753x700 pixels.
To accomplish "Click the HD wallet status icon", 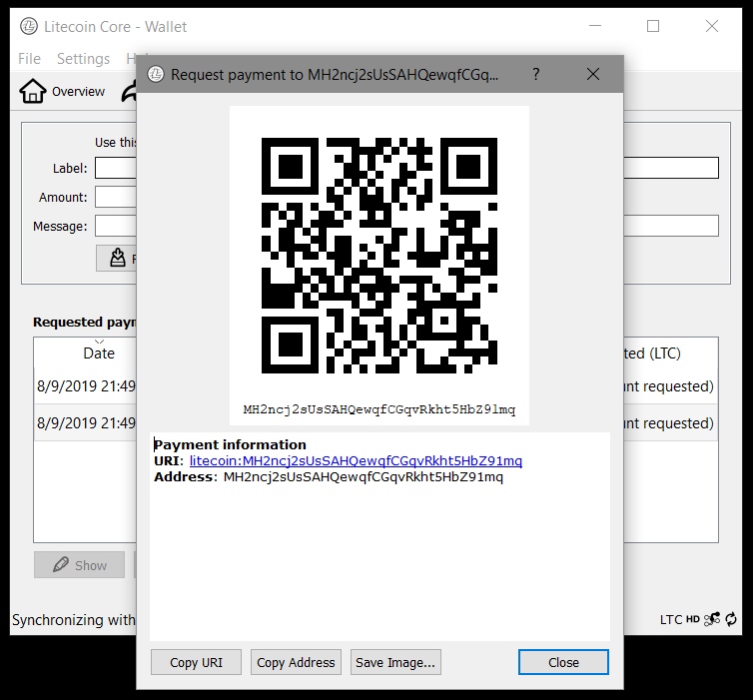I will [x=692, y=619].
